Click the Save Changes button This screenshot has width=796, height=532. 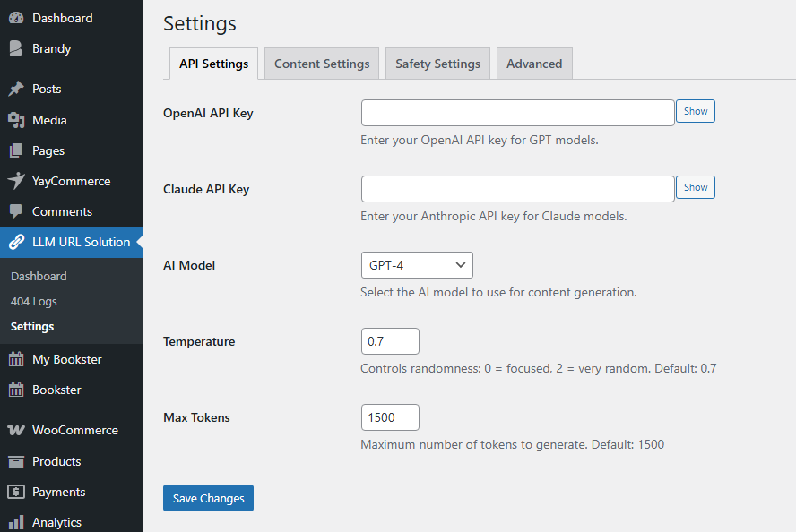tap(208, 498)
